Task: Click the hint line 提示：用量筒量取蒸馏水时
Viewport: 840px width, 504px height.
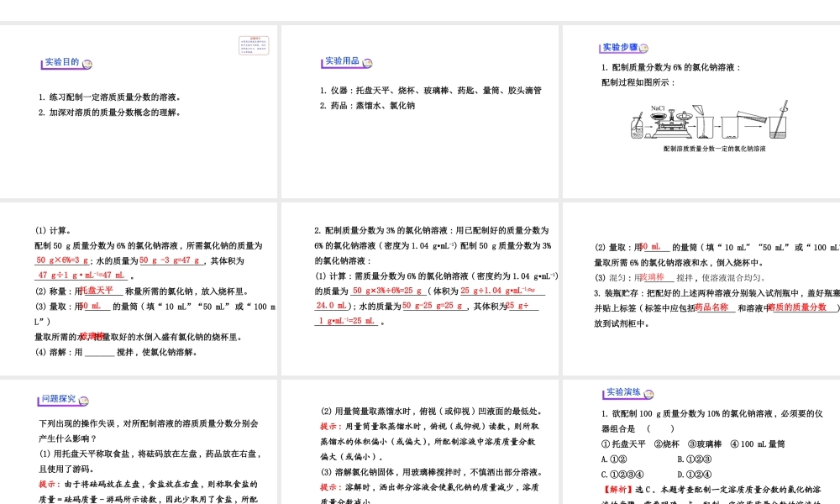Action: 429,427
